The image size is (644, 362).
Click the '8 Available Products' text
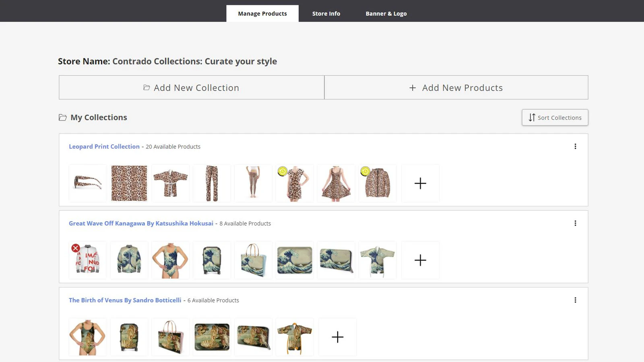coord(245,224)
